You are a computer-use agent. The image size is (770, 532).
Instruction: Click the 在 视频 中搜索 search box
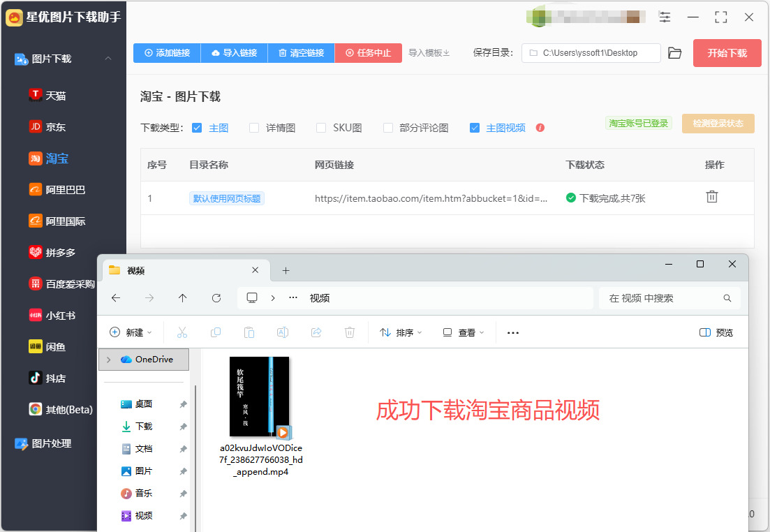point(669,298)
